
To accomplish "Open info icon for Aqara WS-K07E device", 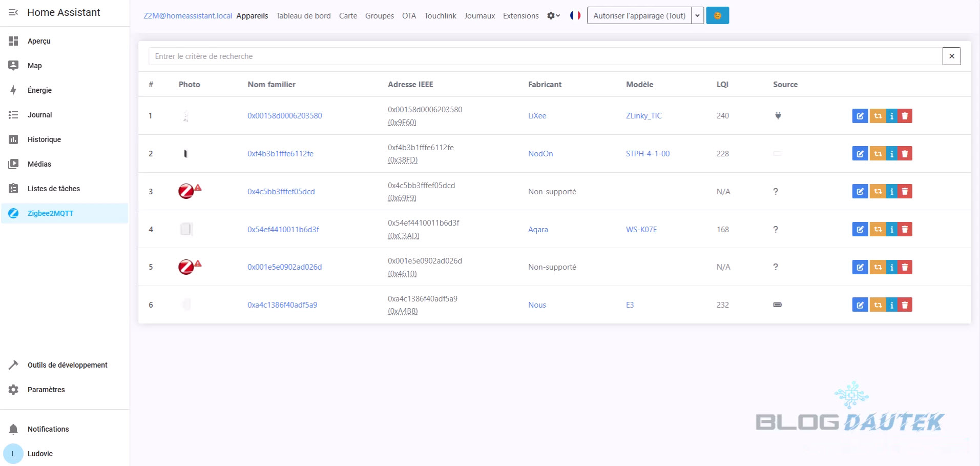I will click(x=892, y=229).
